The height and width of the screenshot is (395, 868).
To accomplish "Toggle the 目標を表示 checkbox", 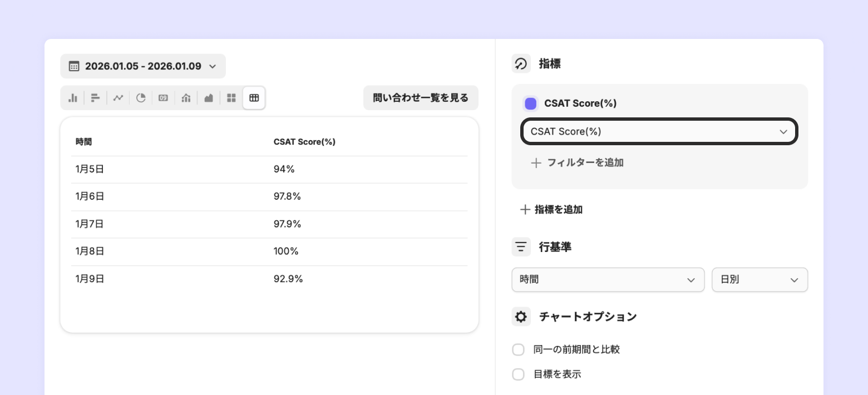I will (519, 374).
